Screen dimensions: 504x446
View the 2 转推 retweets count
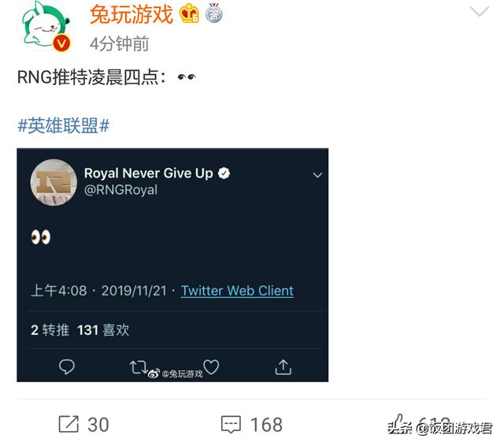(50, 330)
